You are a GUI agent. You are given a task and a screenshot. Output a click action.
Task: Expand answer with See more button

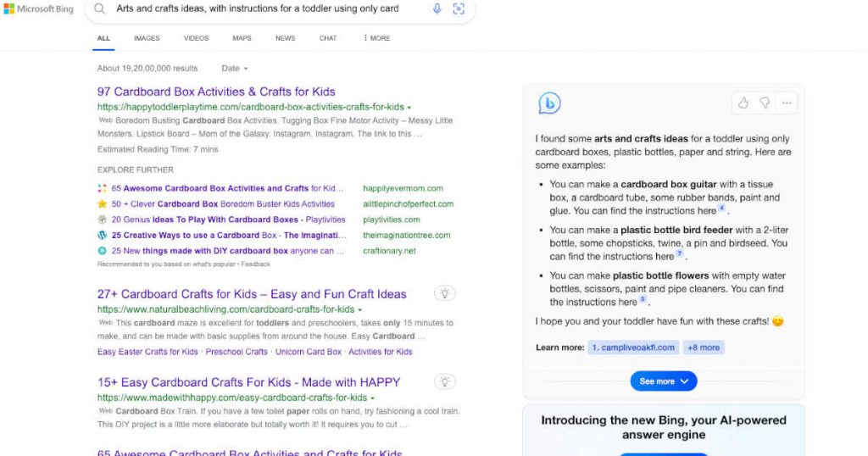pos(664,381)
